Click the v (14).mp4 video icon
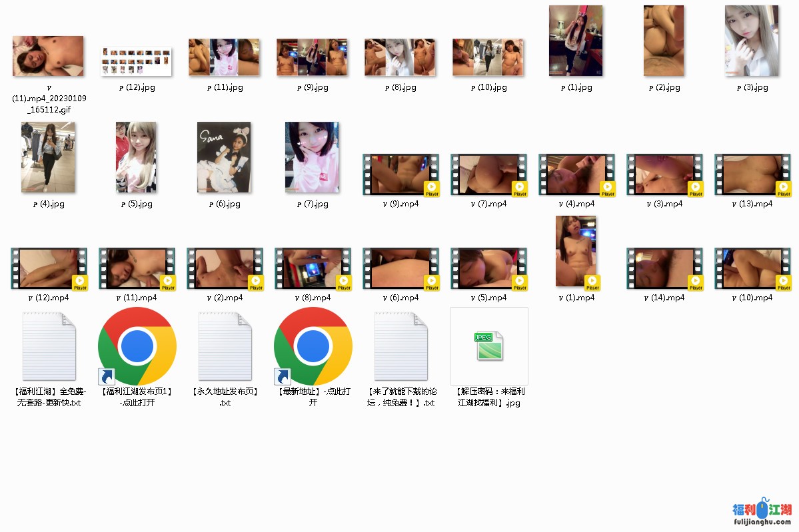 [664, 268]
